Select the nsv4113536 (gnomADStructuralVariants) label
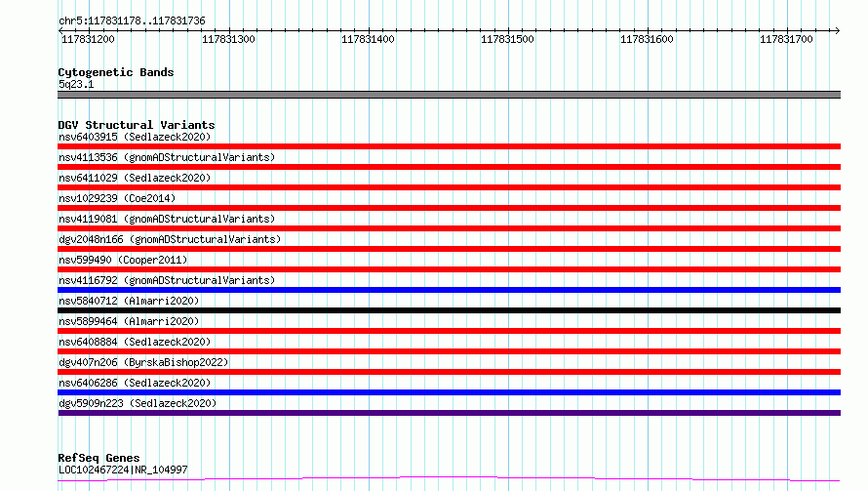 coord(167,157)
